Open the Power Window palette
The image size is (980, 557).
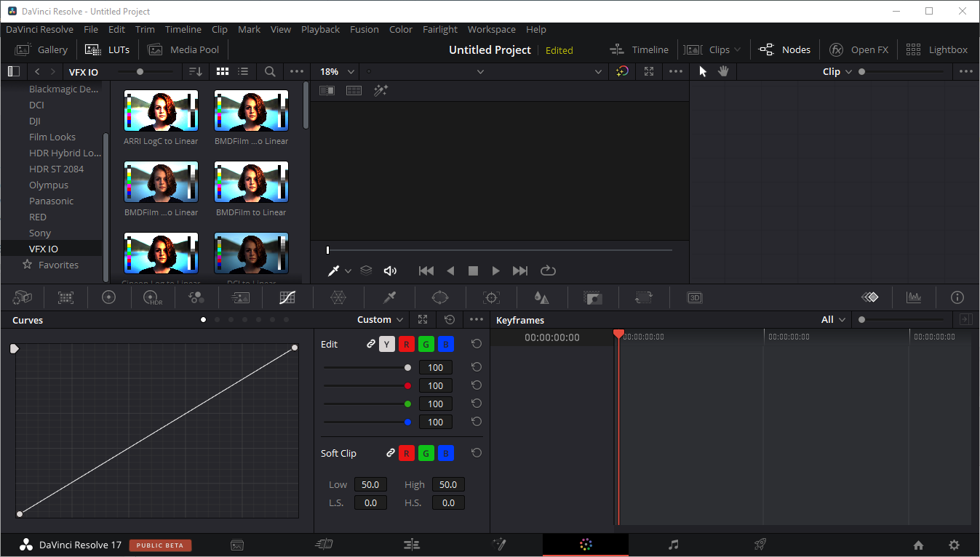(440, 297)
